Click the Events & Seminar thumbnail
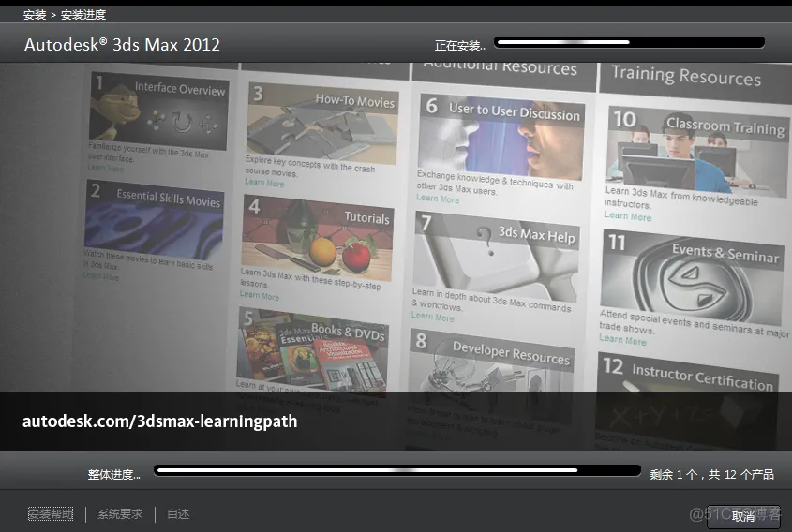This screenshot has width=792, height=532. pos(692,276)
